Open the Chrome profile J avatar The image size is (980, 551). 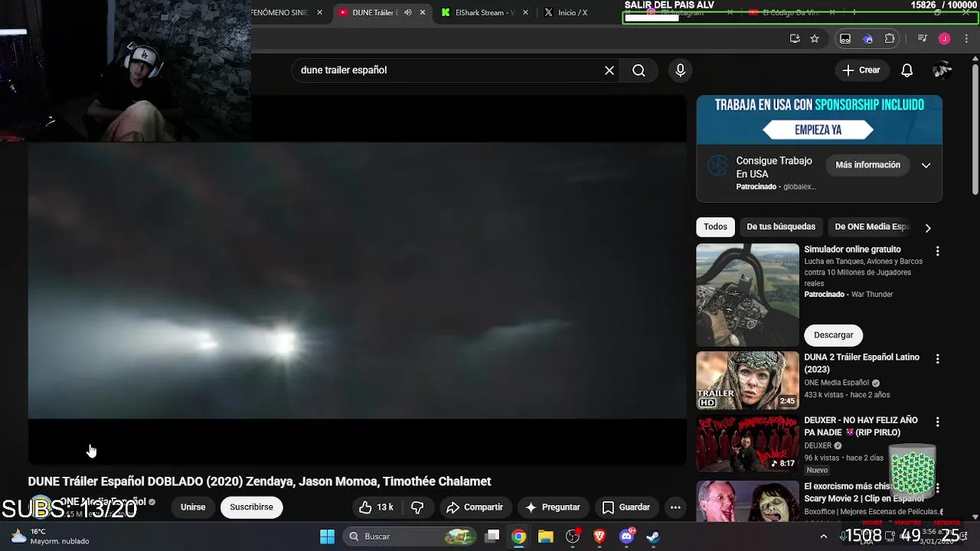pos(944,38)
